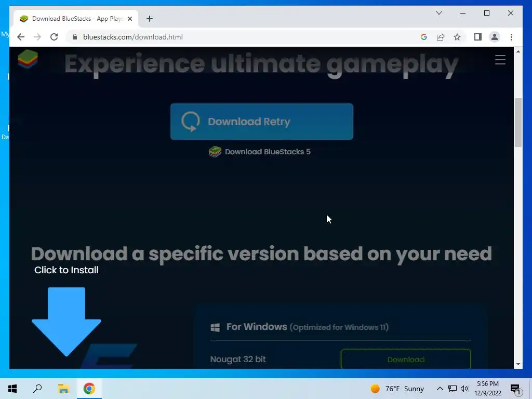The height and width of the screenshot is (399, 532).
Task: Open File Explorer from taskbar
Action: click(x=63, y=389)
